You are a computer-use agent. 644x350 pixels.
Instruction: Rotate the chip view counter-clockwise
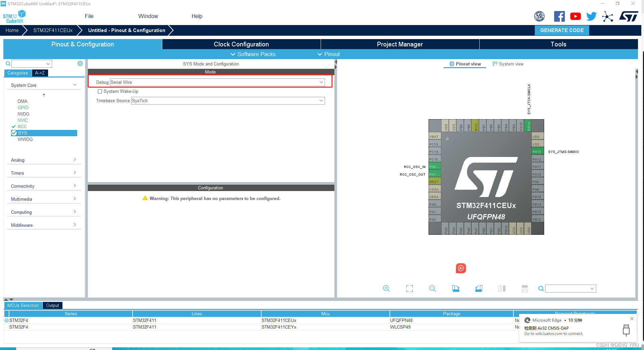click(479, 288)
